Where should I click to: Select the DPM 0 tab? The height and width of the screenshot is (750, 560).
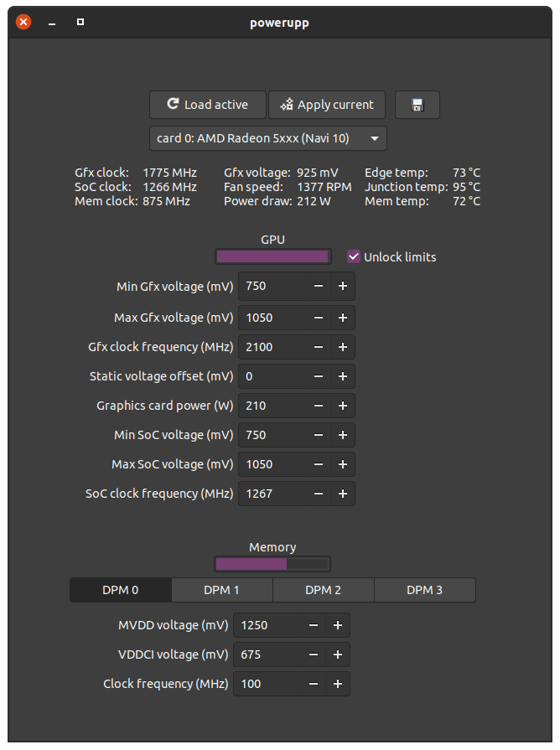121,590
